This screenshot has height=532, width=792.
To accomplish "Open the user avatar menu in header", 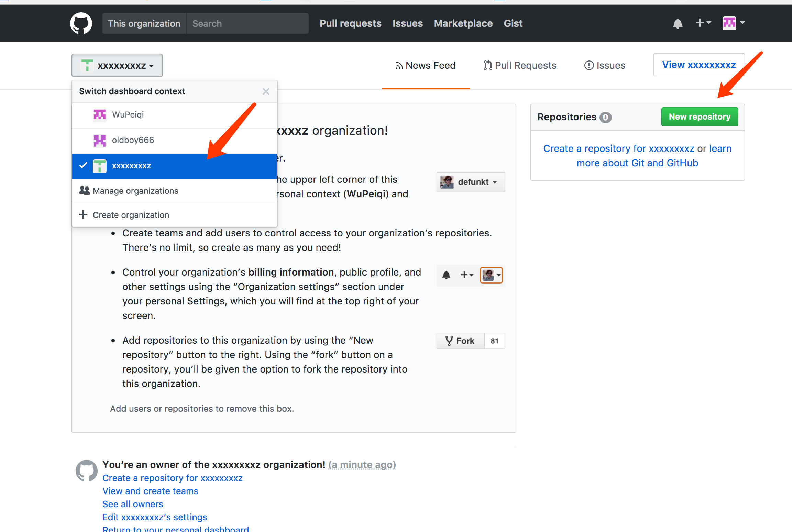I will 734,23.
